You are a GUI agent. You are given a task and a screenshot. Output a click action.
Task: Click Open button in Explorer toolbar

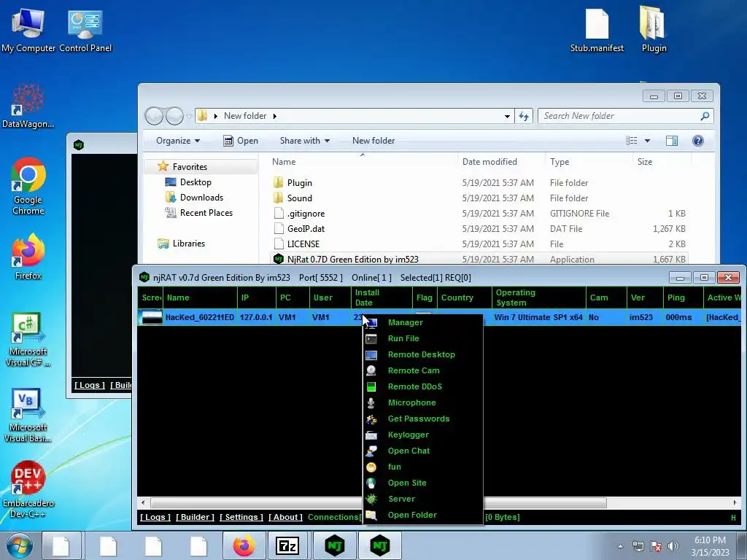(241, 141)
